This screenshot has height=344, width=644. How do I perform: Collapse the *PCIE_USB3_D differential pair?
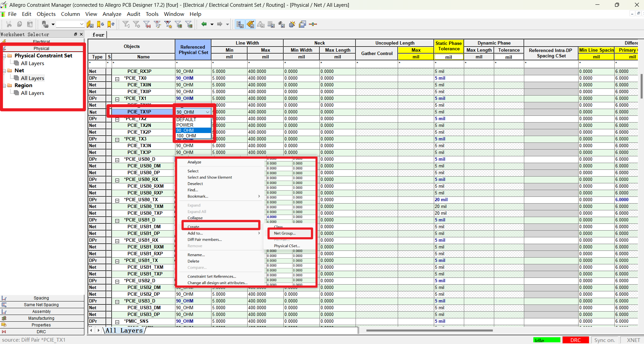117,302
